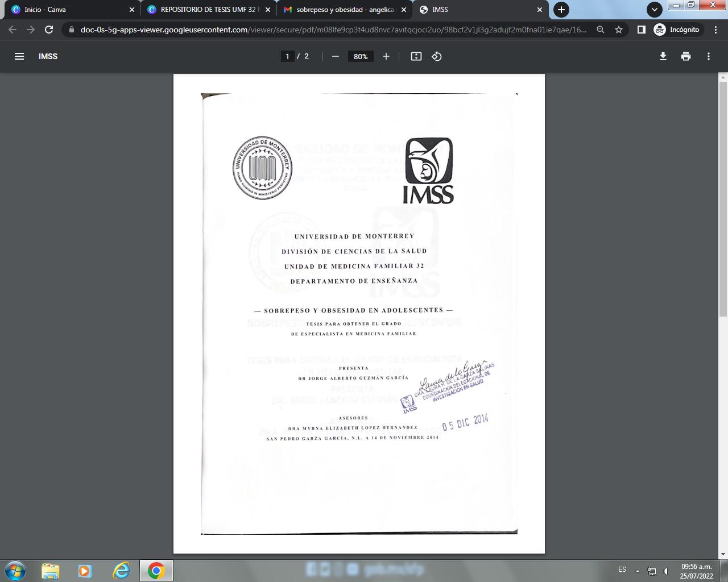Zoom in on the PDF document
This screenshot has height=582, width=728.
click(386, 56)
